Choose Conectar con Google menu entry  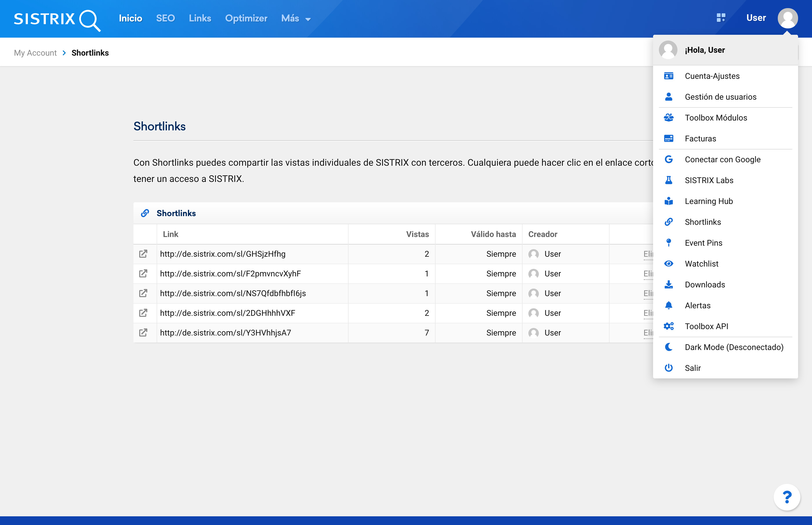coord(722,160)
